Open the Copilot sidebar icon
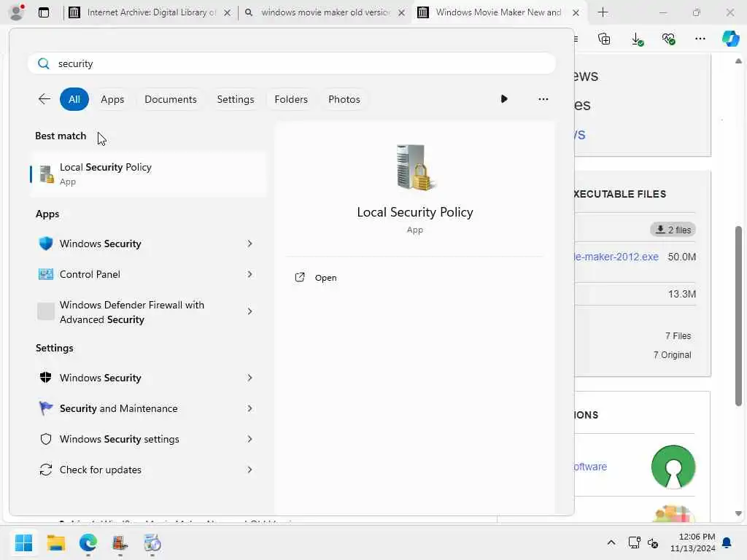Screen dimensions: 747x560 click(x=731, y=39)
